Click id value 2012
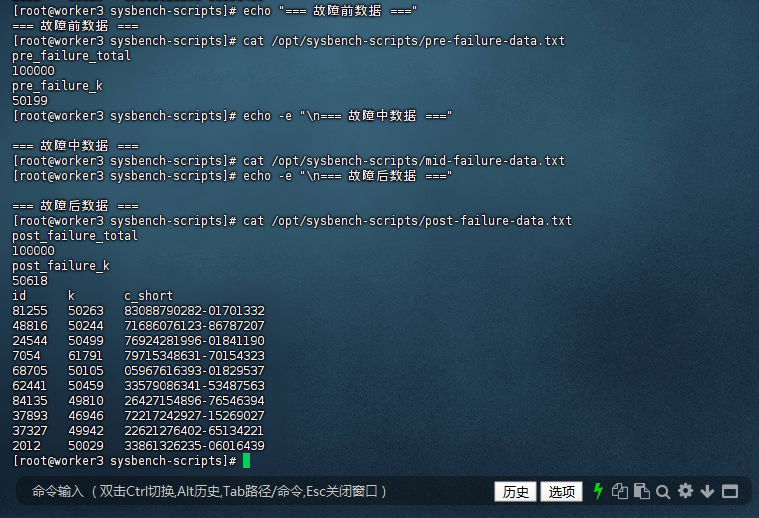The image size is (759, 518). click(26, 446)
